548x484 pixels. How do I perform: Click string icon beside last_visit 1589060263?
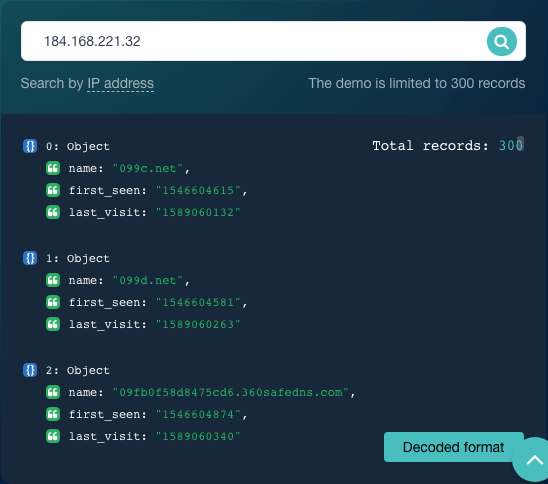click(x=53, y=324)
